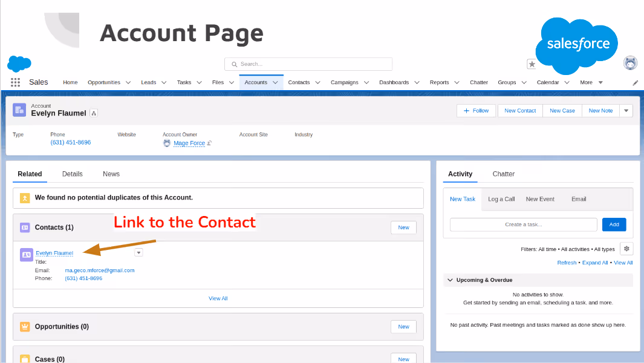Open the Chatter navigation tab
This screenshot has width=644, height=363.
click(479, 82)
